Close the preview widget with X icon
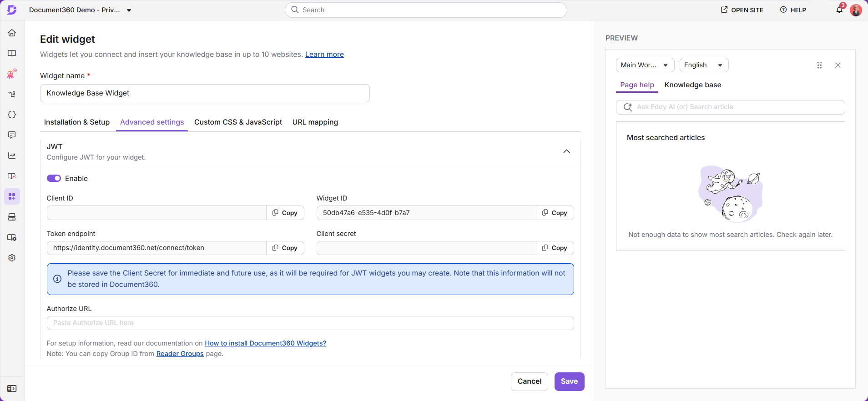Screen dimensions: 868x401 tap(838, 65)
